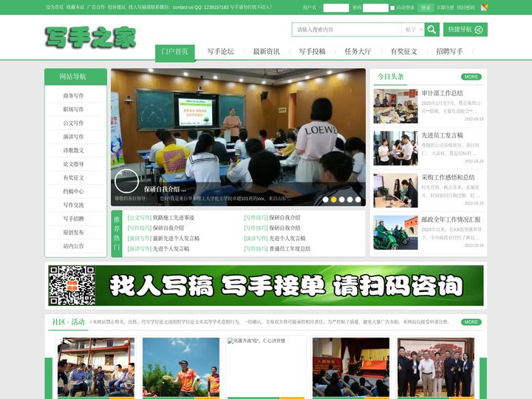The height and width of the screenshot is (399, 532).
Task: Open 任务大厅 tab
Action: click(x=358, y=52)
